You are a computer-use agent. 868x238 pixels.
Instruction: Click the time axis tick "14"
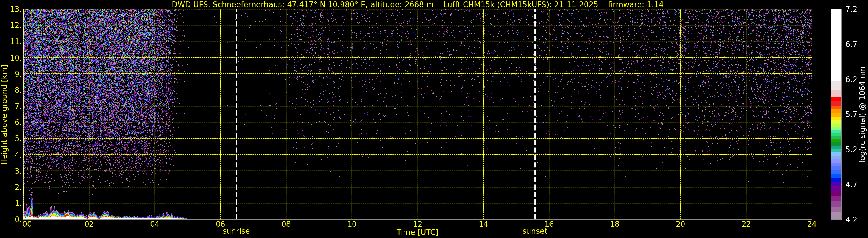pyautogui.click(x=483, y=224)
